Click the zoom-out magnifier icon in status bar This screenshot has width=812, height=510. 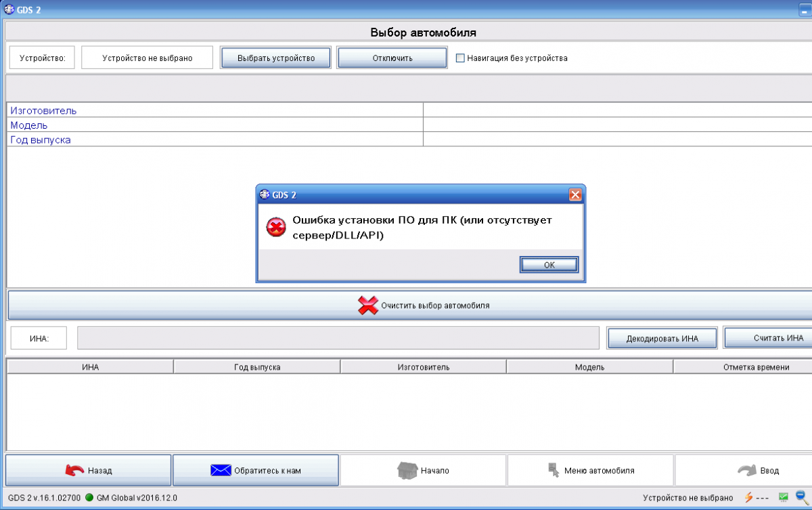point(802,497)
